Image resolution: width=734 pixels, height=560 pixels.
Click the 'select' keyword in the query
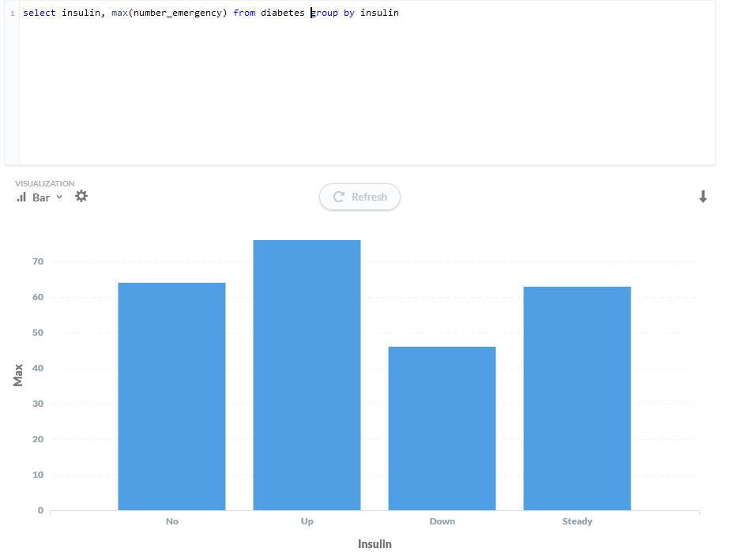(40, 13)
